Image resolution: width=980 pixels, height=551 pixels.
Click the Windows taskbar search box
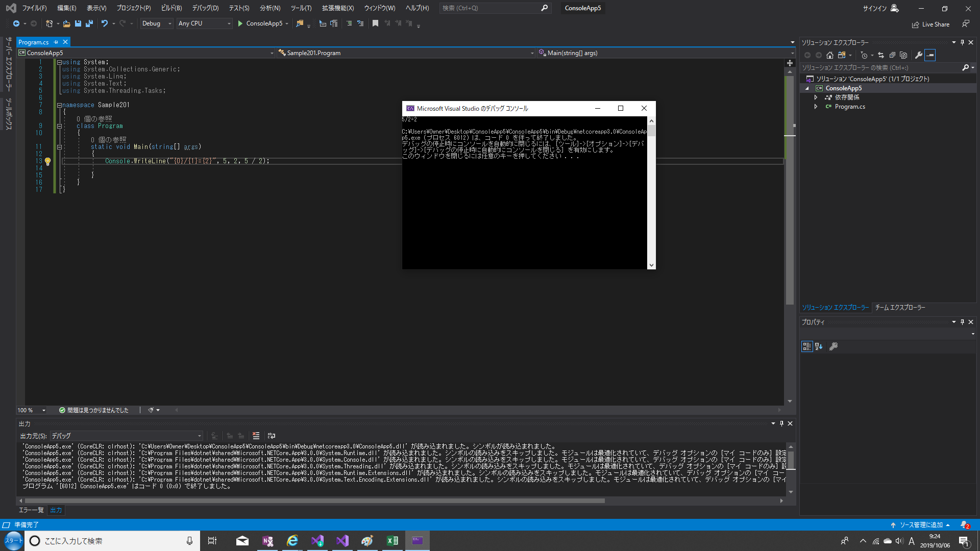point(112,541)
